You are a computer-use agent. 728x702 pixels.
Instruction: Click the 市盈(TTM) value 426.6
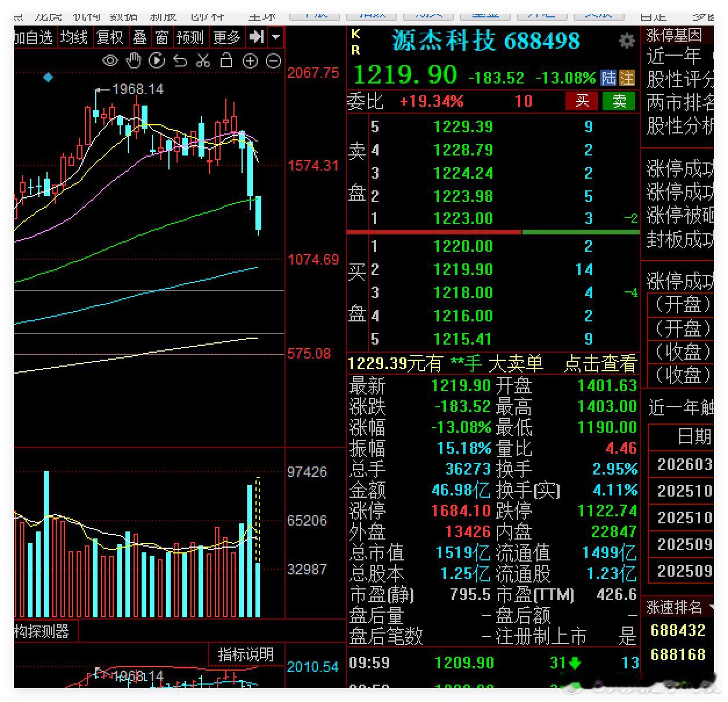coord(617,594)
